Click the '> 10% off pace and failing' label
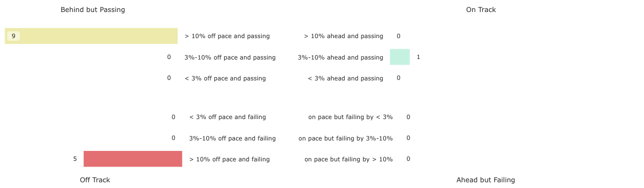This screenshot has height=188, width=644. (229, 159)
